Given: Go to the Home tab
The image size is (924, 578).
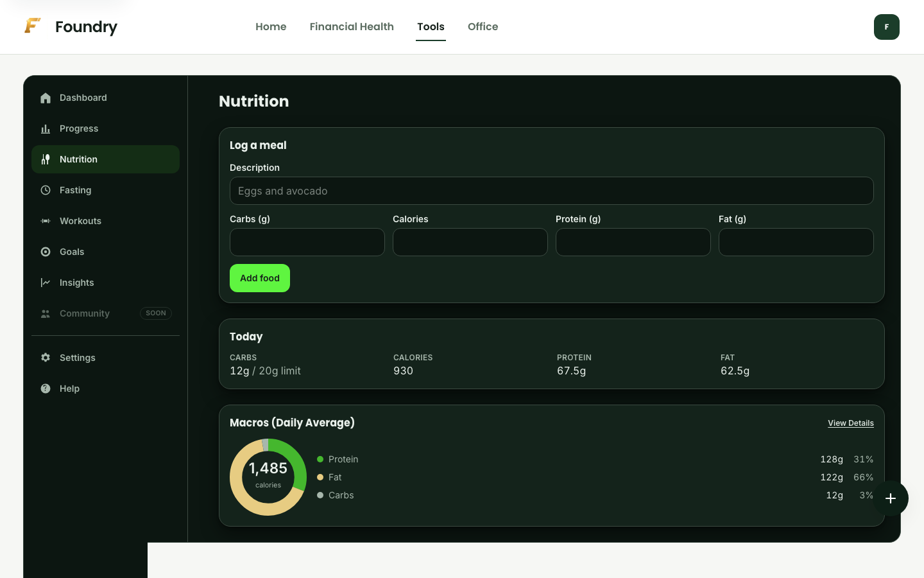Looking at the screenshot, I should click(271, 26).
